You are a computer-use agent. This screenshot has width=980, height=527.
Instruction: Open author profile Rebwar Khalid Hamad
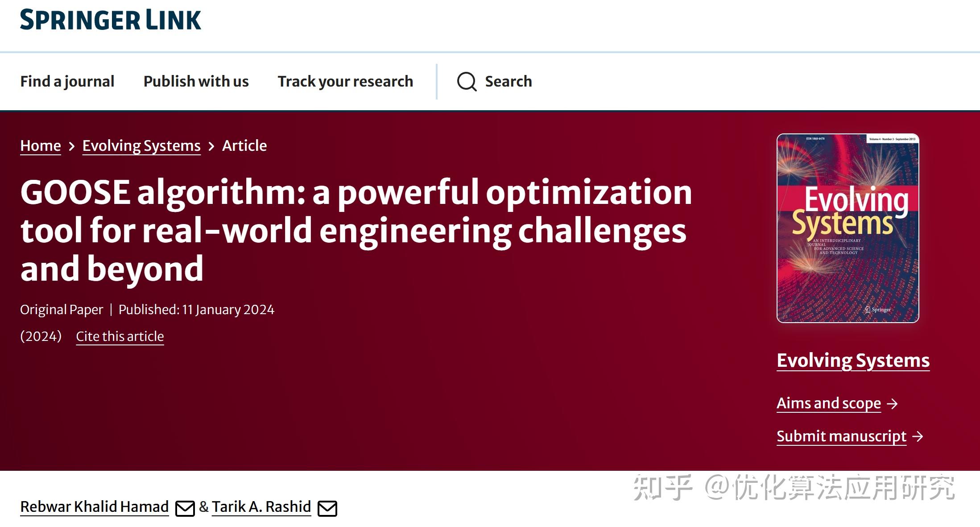94,506
